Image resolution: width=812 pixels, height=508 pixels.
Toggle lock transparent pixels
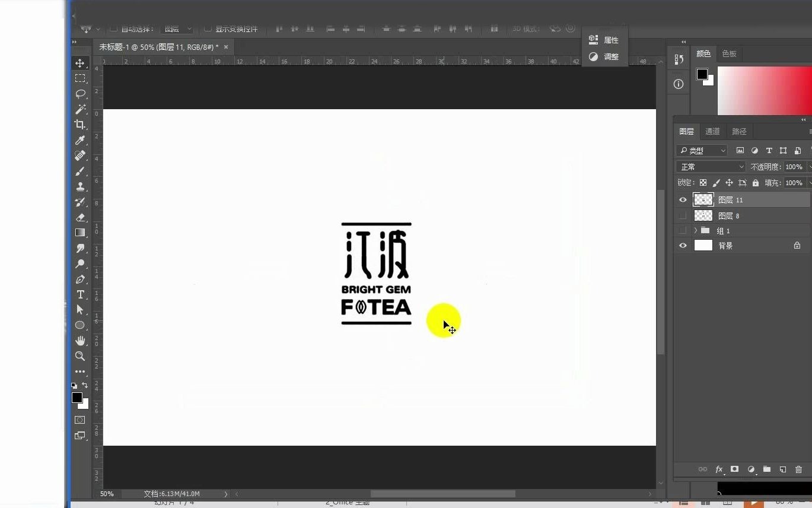(x=703, y=183)
